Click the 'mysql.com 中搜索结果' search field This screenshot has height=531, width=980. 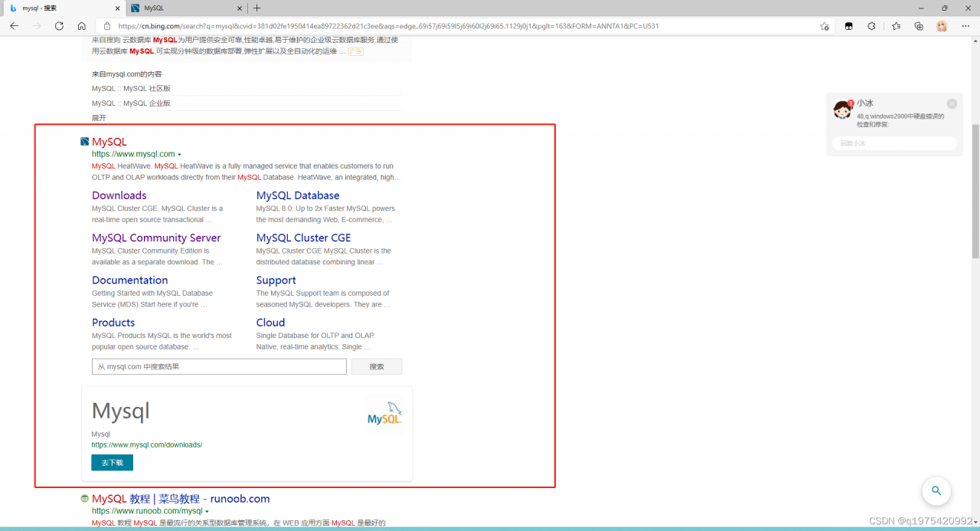219,366
